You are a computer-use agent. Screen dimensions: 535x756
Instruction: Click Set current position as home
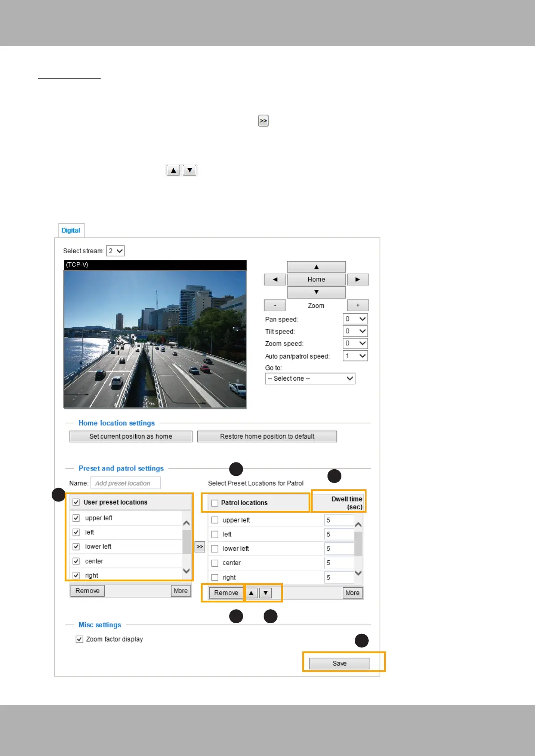tap(131, 437)
